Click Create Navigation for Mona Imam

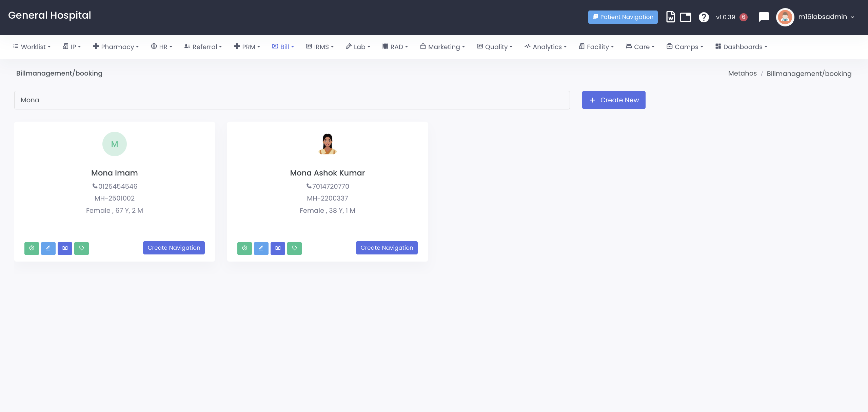pyautogui.click(x=174, y=248)
